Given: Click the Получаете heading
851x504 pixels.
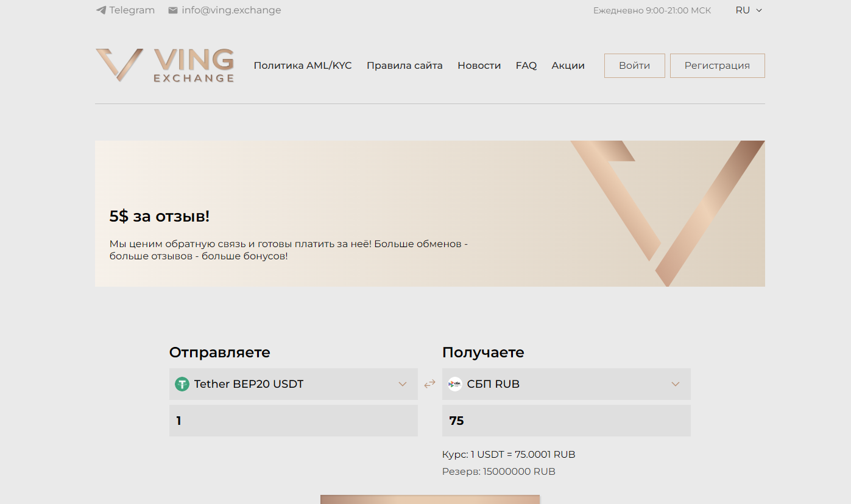Looking at the screenshot, I should pyautogui.click(x=483, y=352).
